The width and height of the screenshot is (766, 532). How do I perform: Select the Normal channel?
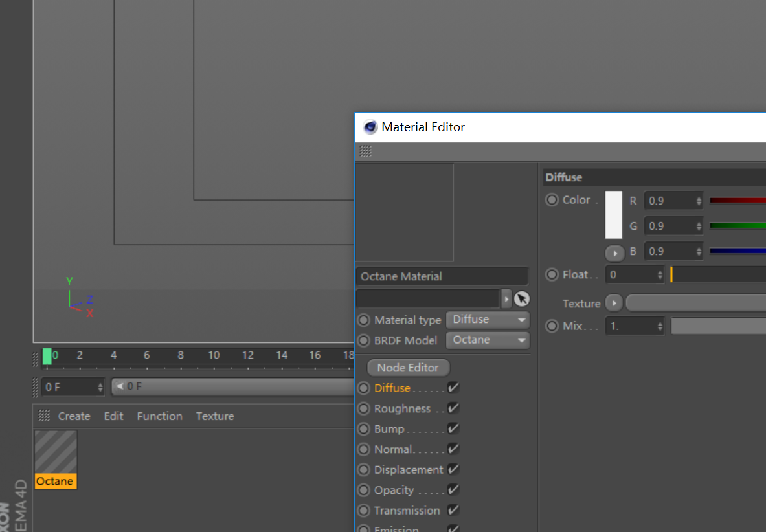click(393, 449)
